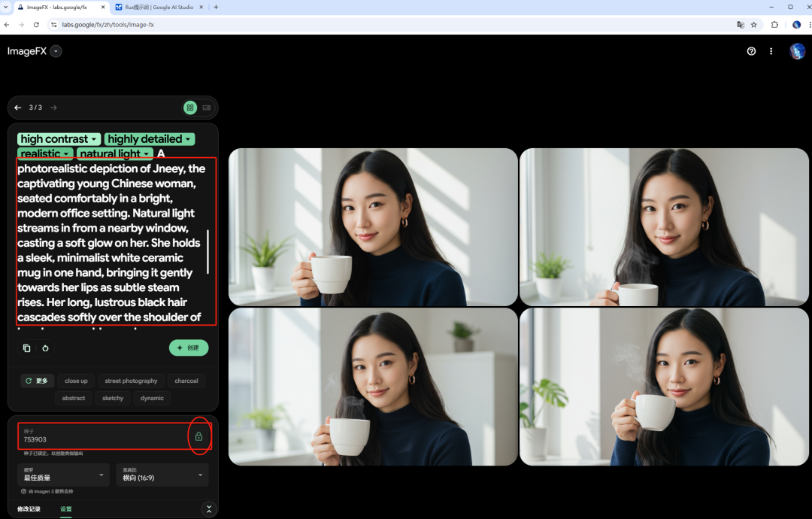
Task: Open the Chrome profile avatar in toolbar
Action: click(x=796, y=24)
